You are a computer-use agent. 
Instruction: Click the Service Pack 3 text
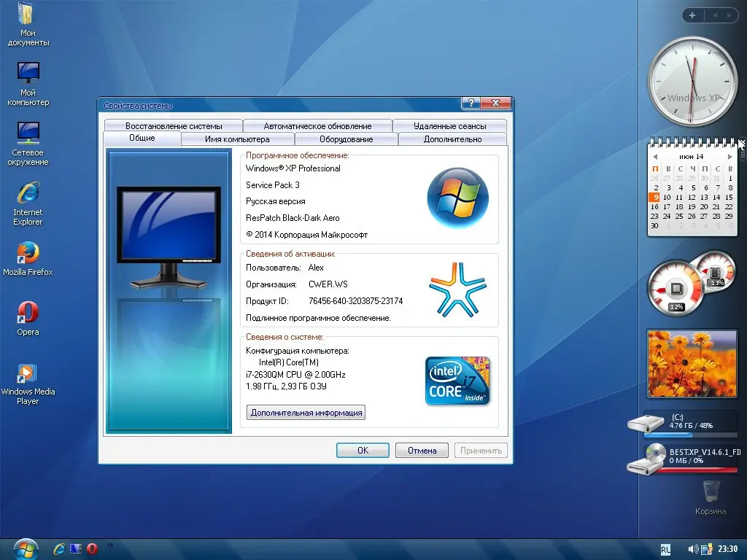pos(273,184)
